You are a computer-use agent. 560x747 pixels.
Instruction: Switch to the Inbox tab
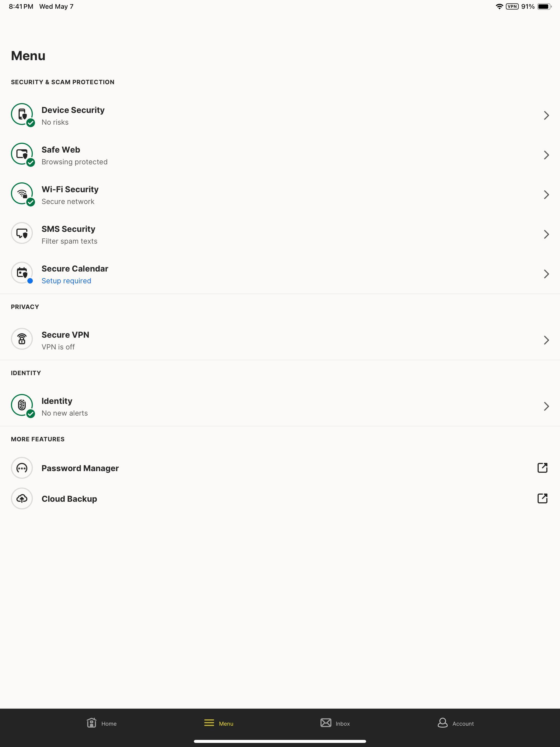(x=335, y=723)
